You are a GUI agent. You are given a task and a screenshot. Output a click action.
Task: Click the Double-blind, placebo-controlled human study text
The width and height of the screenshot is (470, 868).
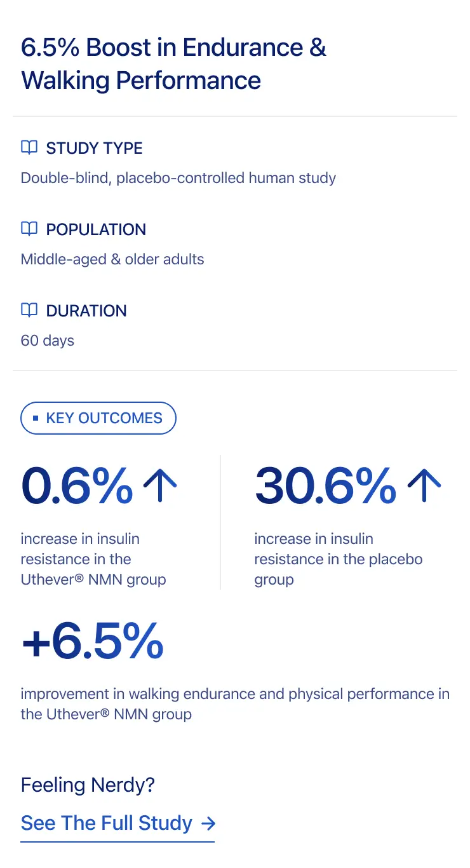(x=178, y=178)
